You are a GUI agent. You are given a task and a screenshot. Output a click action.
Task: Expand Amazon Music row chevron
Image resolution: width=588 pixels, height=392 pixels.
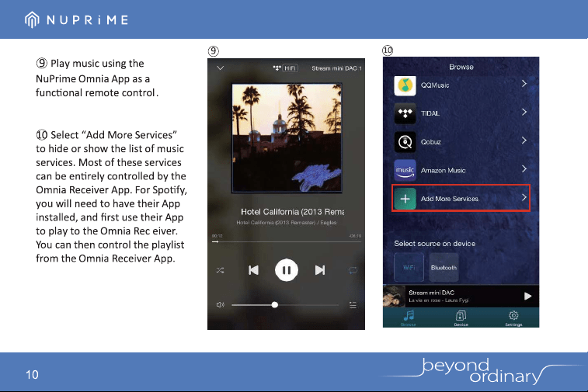[524, 169]
